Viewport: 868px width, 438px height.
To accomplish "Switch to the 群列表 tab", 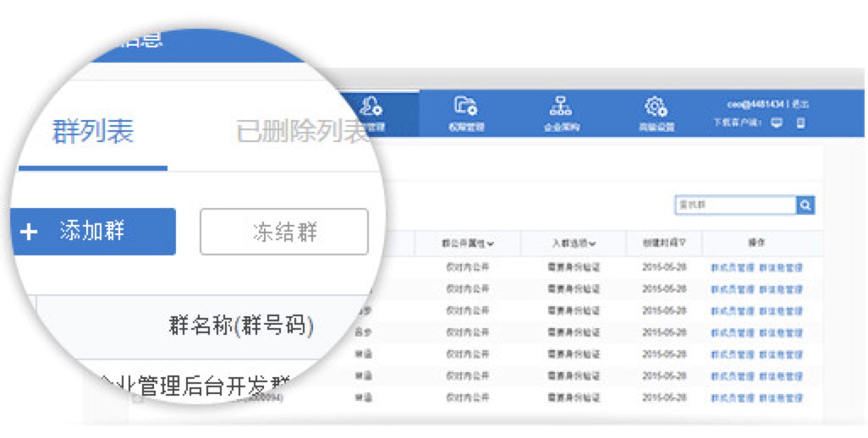I will (x=93, y=132).
